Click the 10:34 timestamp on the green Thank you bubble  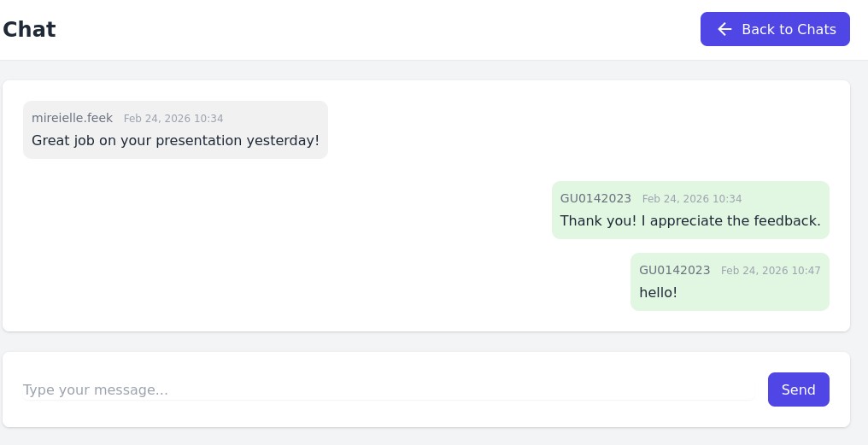pyautogui.click(x=692, y=199)
